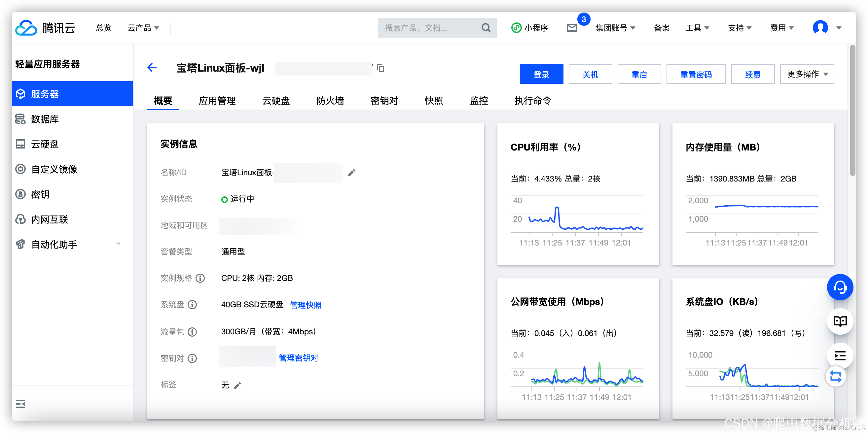The width and height of the screenshot is (868, 433).
Task: Switch to the 防火墙 tab
Action: (x=330, y=101)
